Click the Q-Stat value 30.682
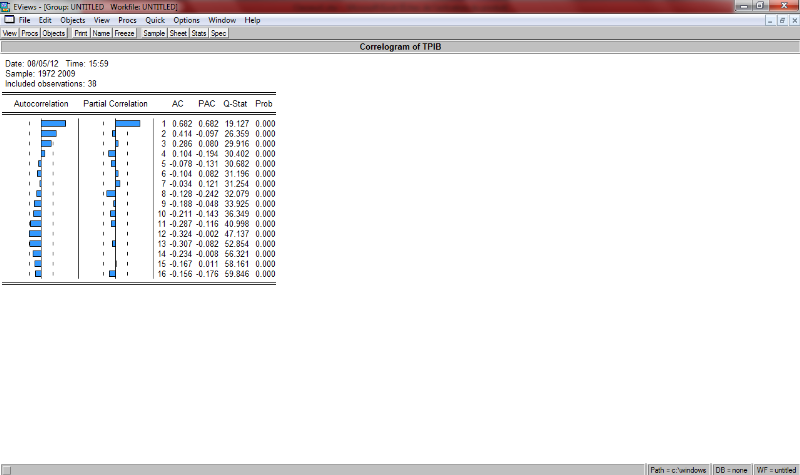800x475 pixels. coord(237,164)
